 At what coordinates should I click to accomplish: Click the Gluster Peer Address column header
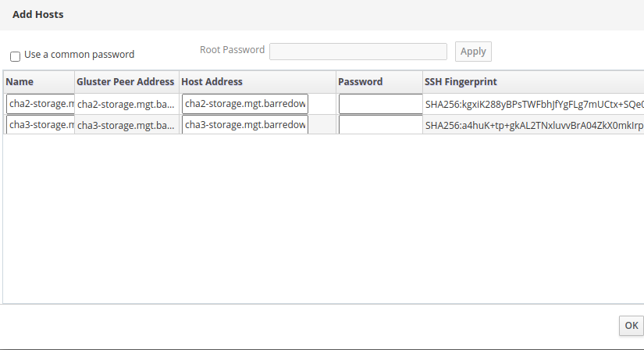point(125,82)
